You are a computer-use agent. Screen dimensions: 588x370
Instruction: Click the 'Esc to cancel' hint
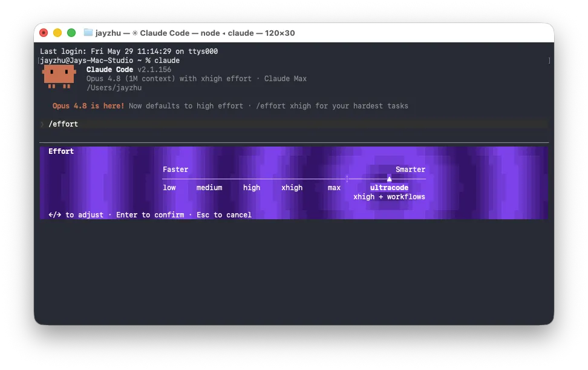point(224,215)
